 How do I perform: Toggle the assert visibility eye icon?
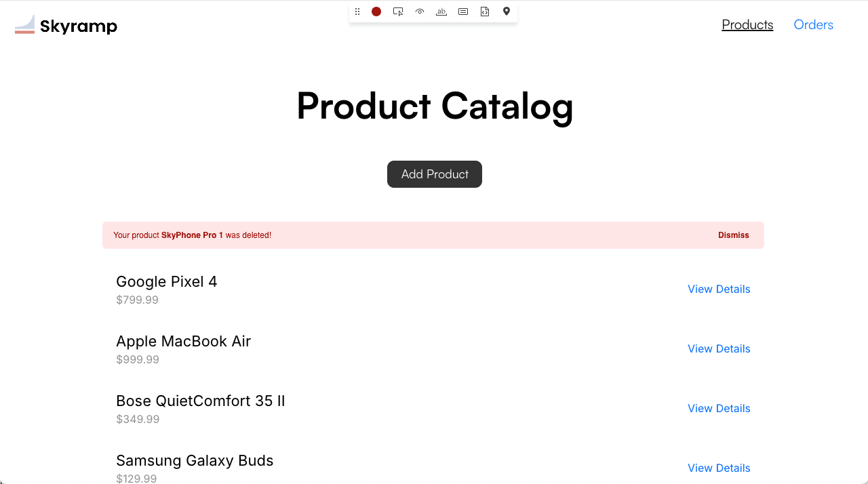(420, 12)
